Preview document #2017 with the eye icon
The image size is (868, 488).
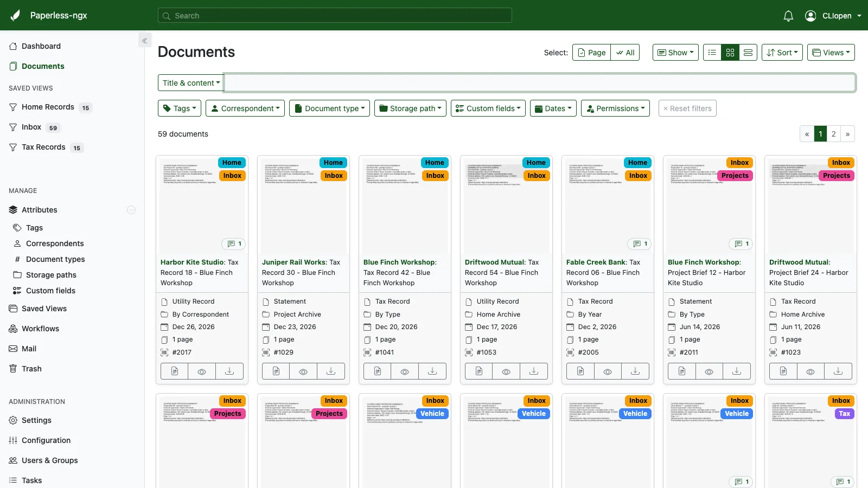pos(202,371)
